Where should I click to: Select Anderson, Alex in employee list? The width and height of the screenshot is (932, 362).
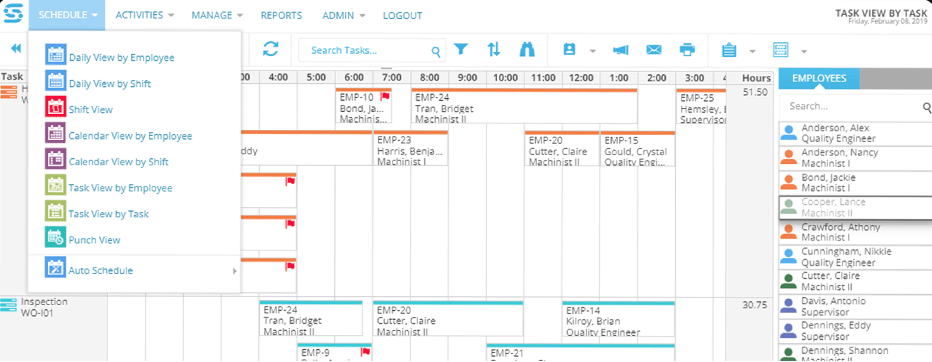coord(855,133)
